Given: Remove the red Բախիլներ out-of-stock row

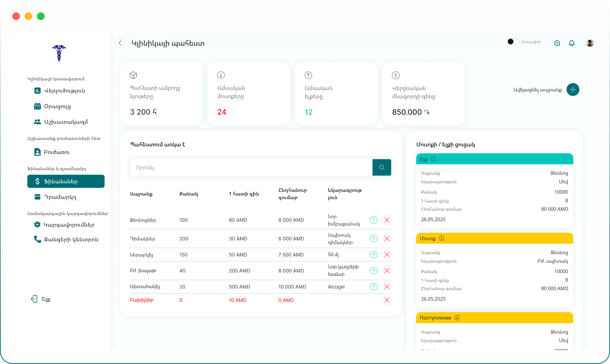Looking at the screenshot, I should (387, 300).
